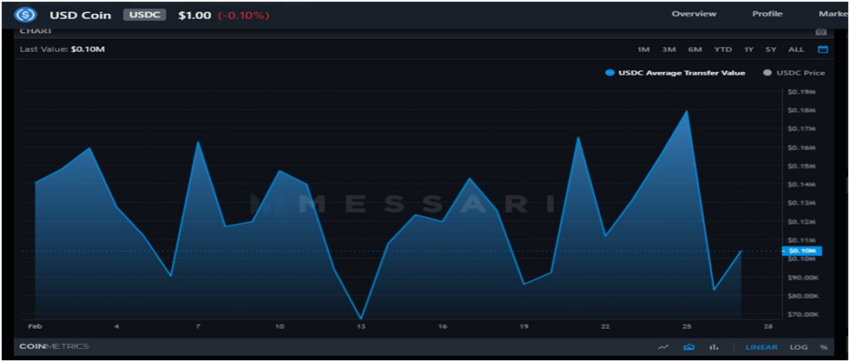Toggle USDC Average Transfer Value series
This screenshot has height=362, width=850.
[675, 73]
